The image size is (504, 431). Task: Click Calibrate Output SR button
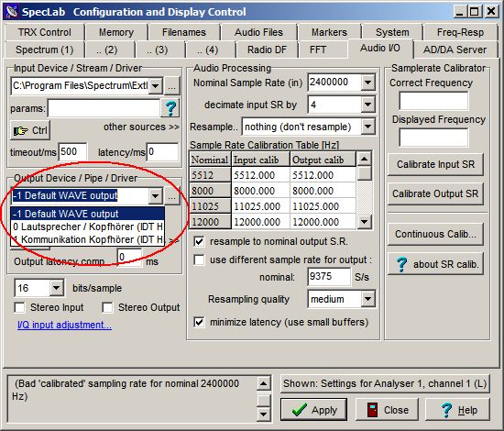pos(435,193)
